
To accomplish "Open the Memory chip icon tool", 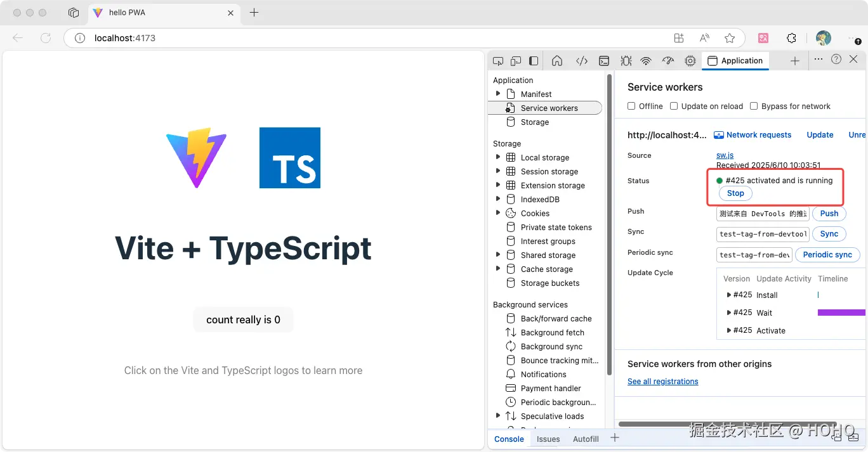I will coord(690,61).
